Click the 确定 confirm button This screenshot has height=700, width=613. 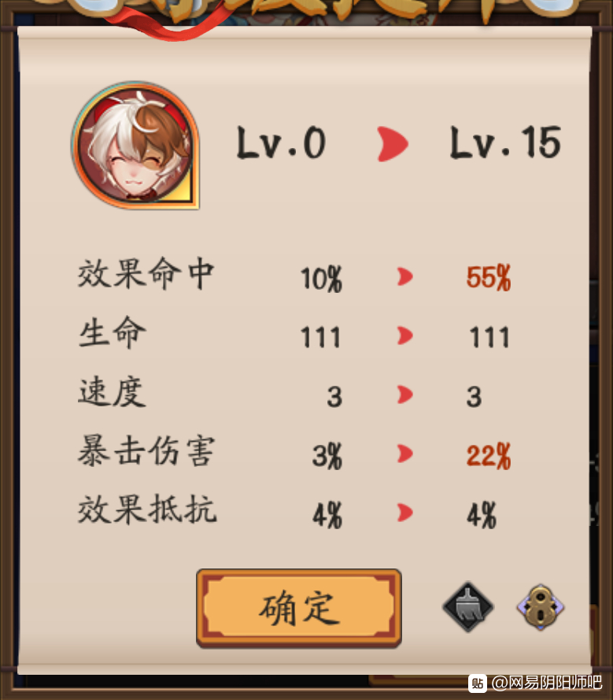tap(299, 608)
